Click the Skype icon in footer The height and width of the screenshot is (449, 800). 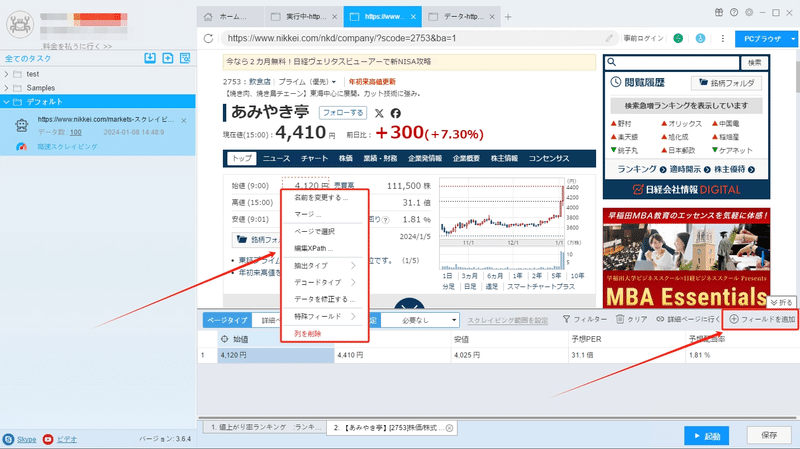(8, 439)
